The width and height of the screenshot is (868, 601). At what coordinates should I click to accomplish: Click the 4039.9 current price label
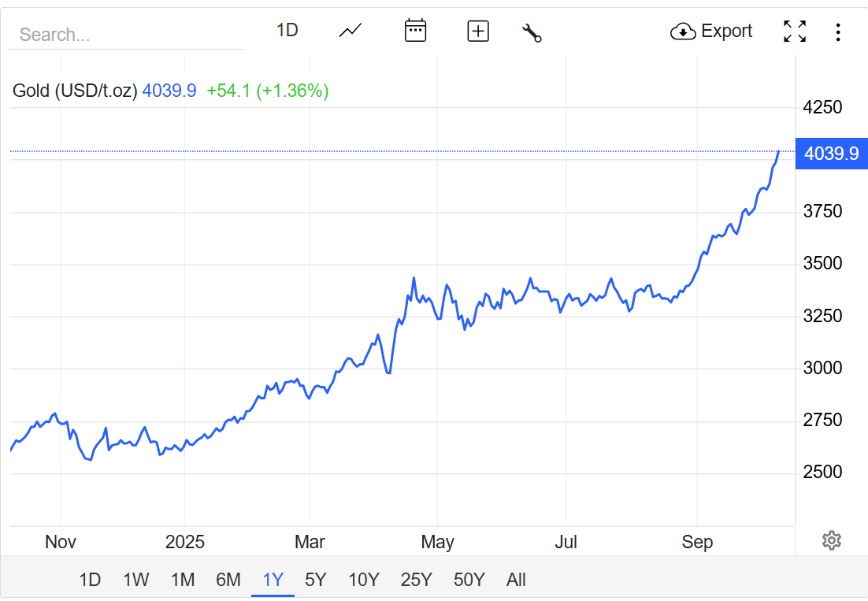(x=831, y=153)
